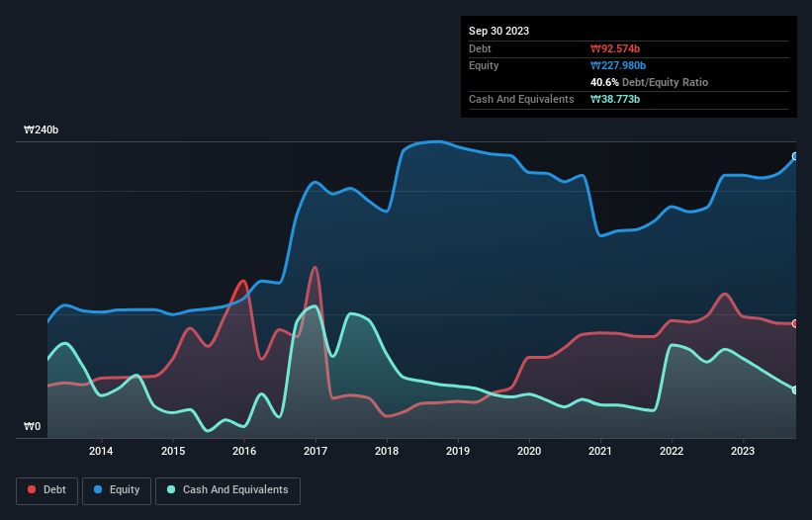This screenshot has height=520, width=812.
Task: Click the red Debt endpoint marker on chart
Action: tap(795, 324)
